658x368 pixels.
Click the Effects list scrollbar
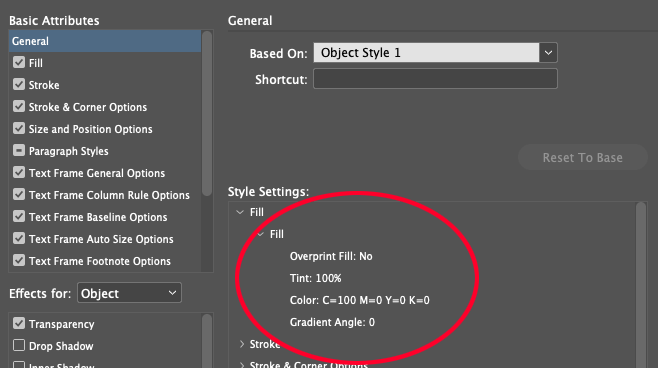pyautogui.click(x=207, y=341)
